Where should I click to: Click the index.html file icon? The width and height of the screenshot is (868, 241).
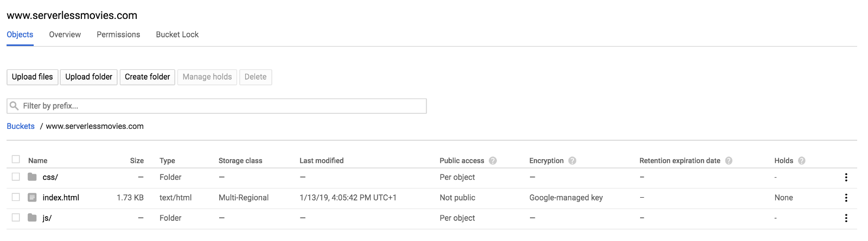click(32, 198)
